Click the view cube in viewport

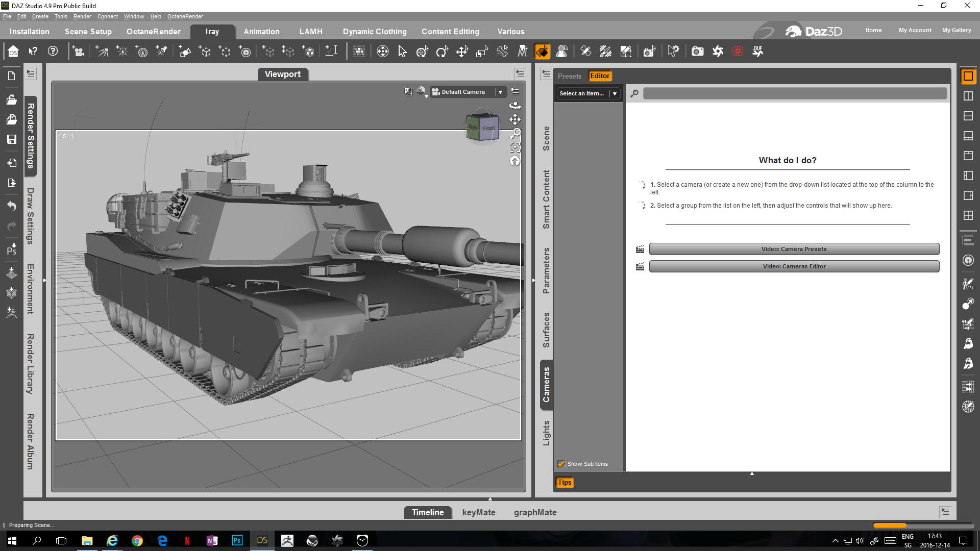[482, 127]
